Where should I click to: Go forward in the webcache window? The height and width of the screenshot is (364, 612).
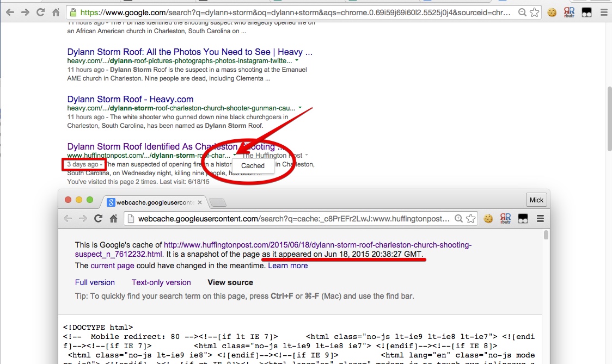click(x=83, y=219)
